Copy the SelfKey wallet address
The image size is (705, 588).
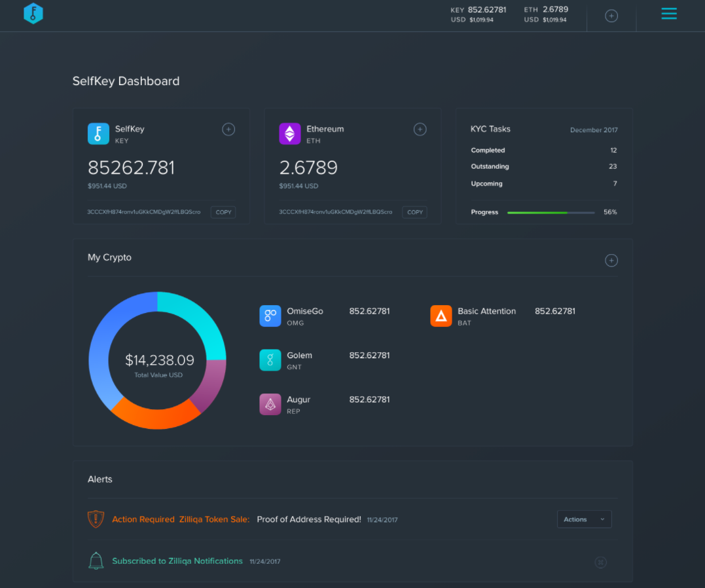(x=223, y=212)
